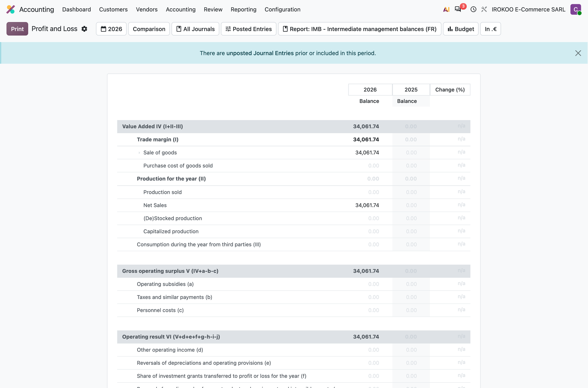Viewport: 588px width, 388px height.
Task: Open the Configuration menu
Action: 282,9
